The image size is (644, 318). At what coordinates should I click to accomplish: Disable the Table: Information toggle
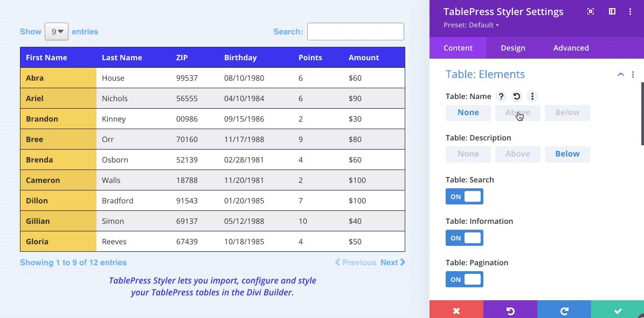(464, 238)
